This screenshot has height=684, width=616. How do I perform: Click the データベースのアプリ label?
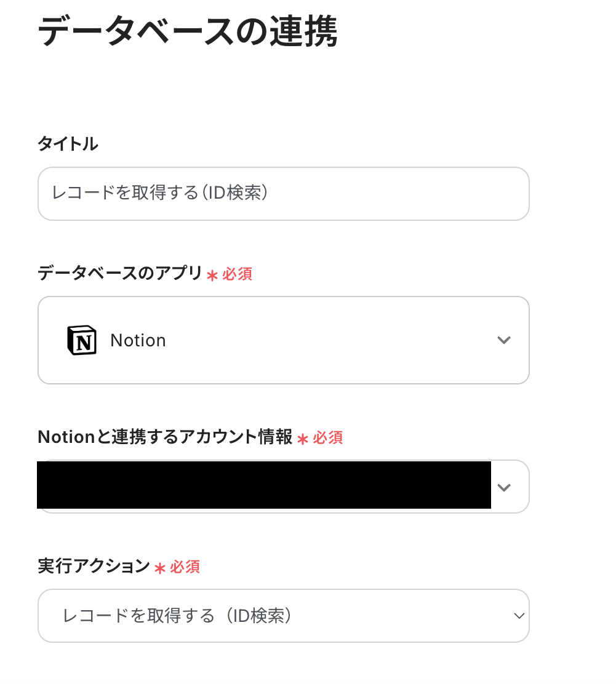coord(120,273)
